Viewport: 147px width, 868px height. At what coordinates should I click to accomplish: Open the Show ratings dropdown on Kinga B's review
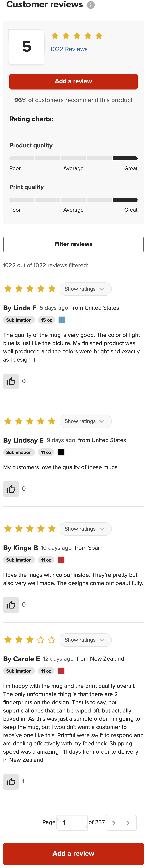pos(86,529)
